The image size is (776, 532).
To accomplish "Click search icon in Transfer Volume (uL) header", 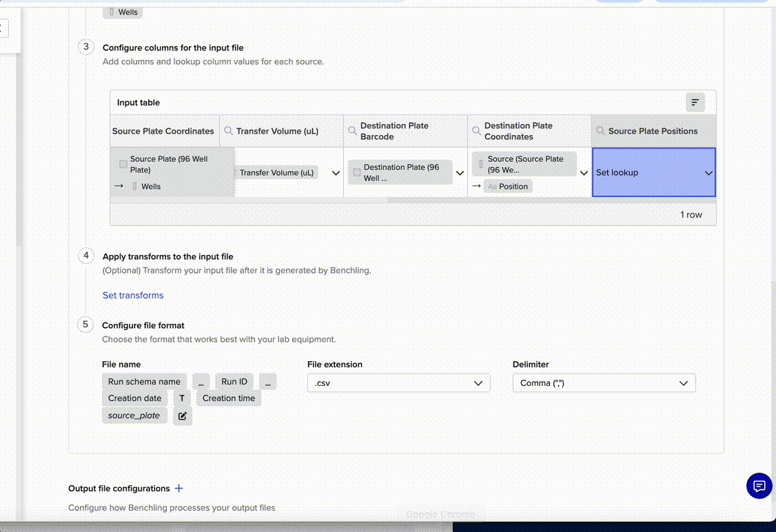I will tap(228, 131).
